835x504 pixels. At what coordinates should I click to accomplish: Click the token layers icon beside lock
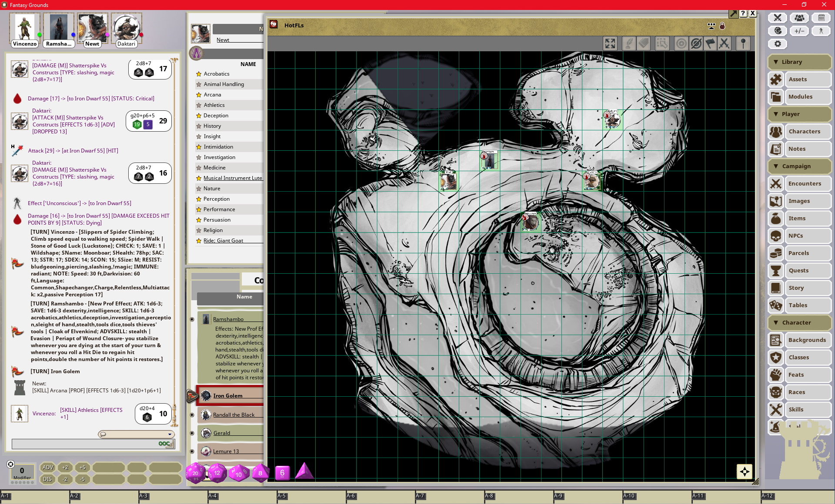(711, 26)
